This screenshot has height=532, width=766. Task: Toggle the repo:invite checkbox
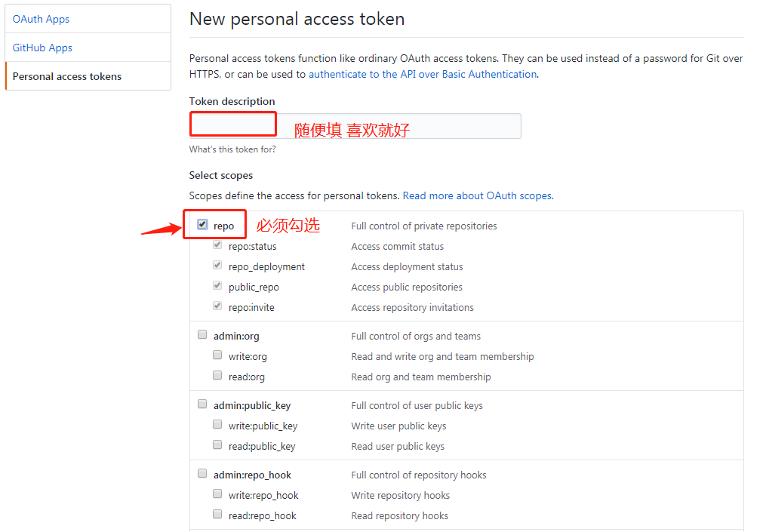(x=217, y=306)
